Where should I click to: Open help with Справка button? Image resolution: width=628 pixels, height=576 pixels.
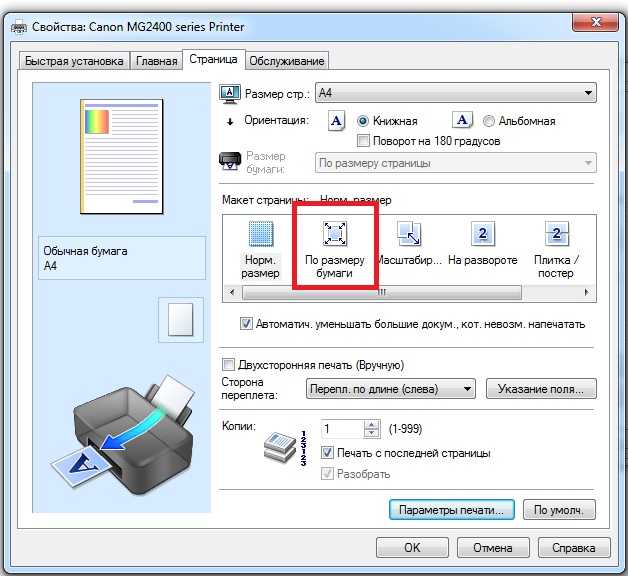pyautogui.click(x=574, y=548)
